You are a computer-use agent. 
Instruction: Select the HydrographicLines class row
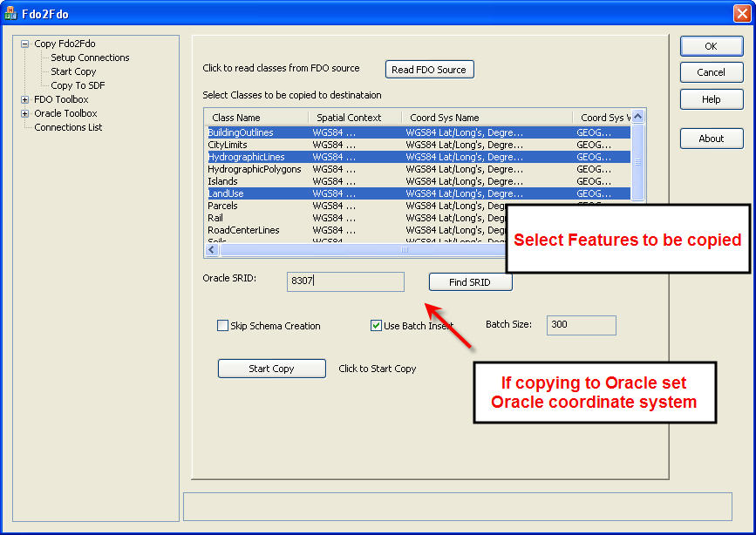coord(419,157)
